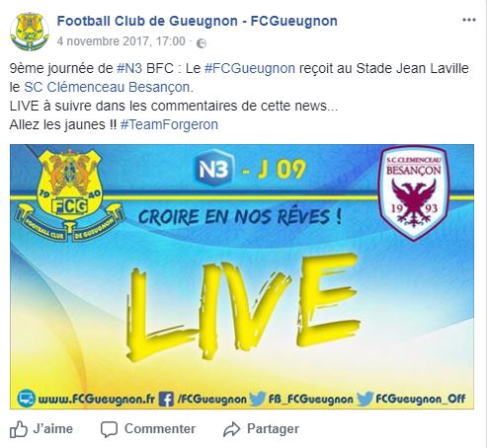Image resolution: width=487 pixels, height=448 pixels.
Task: Open the post timestamp 4 novembre 2017
Action: (122, 41)
